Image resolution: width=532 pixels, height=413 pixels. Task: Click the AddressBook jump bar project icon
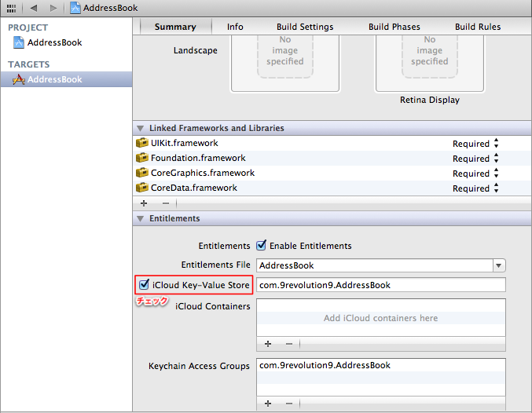click(x=75, y=8)
